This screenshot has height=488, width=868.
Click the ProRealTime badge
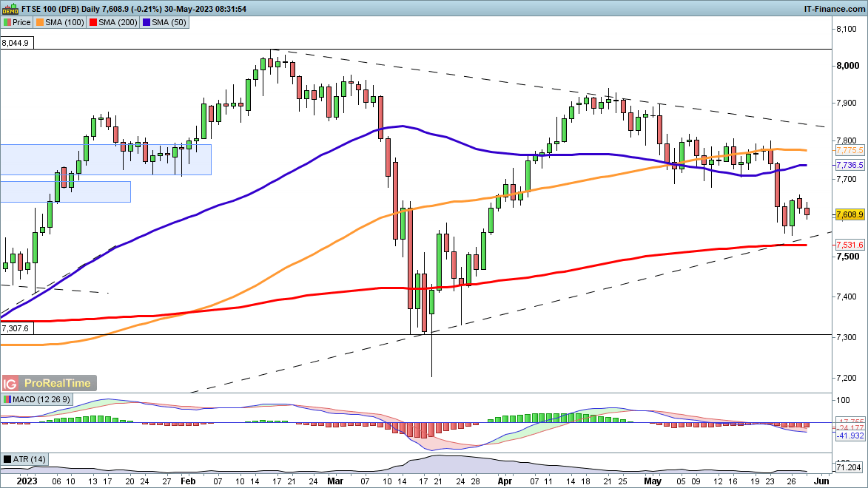[x=58, y=383]
